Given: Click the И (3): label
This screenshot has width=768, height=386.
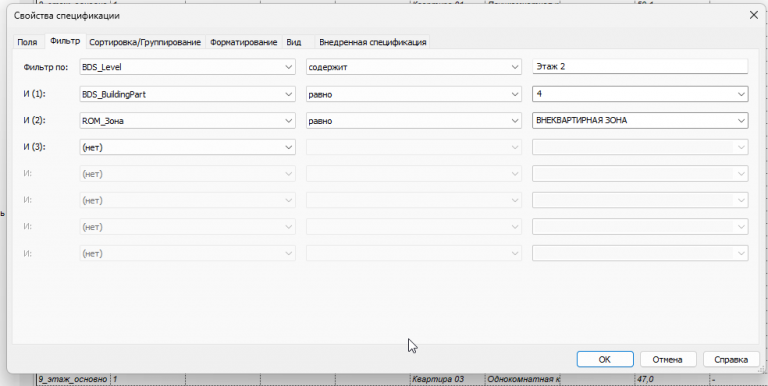Looking at the screenshot, I should (x=34, y=146).
